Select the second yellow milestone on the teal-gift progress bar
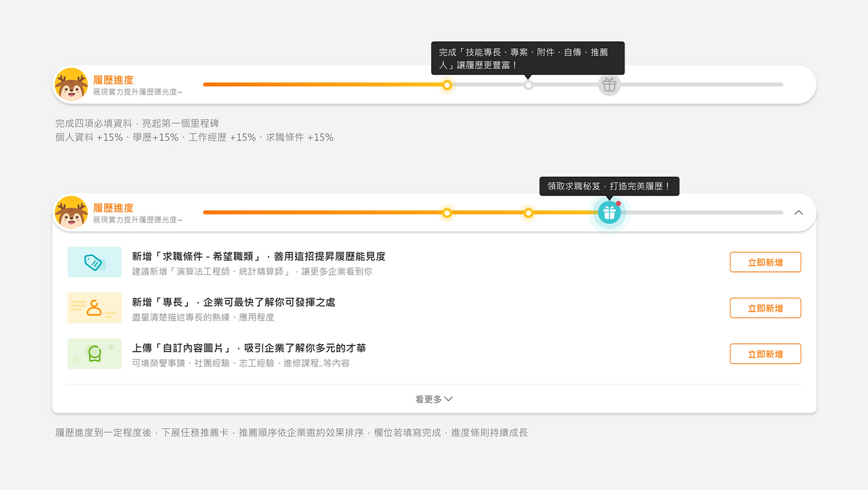 pos(528,213)
